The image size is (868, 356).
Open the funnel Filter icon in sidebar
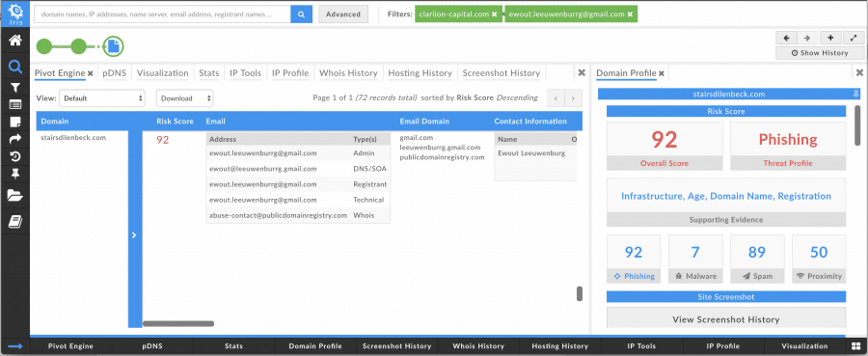pos(14,88)
